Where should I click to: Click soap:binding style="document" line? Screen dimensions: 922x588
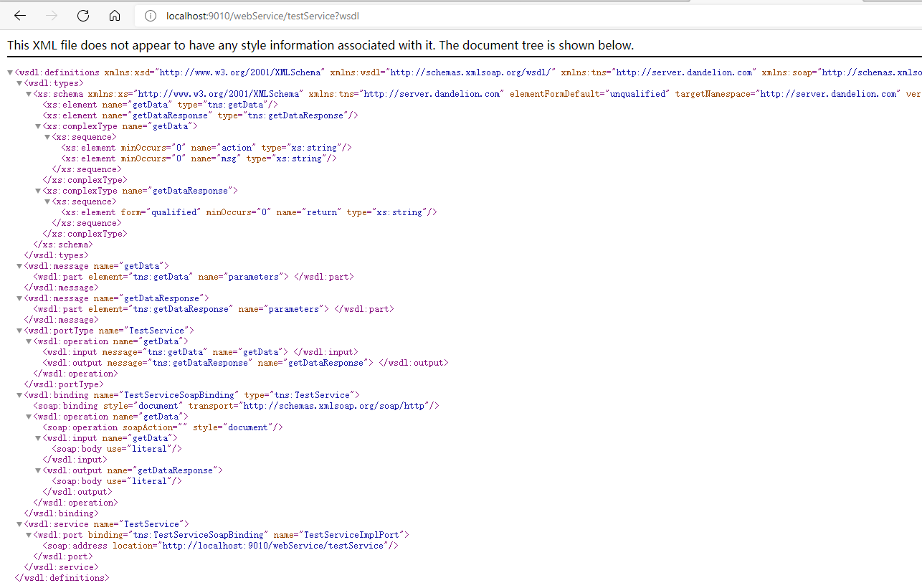(237, 406)
